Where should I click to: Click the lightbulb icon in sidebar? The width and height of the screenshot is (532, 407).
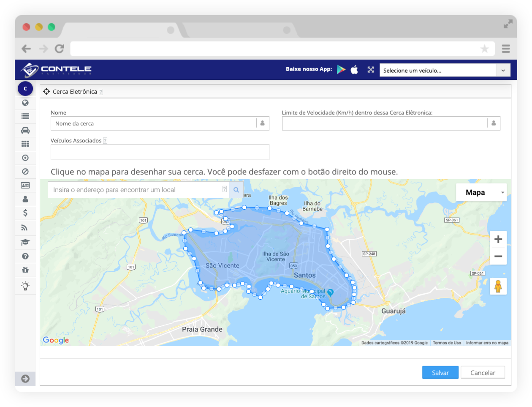[25, 286]
